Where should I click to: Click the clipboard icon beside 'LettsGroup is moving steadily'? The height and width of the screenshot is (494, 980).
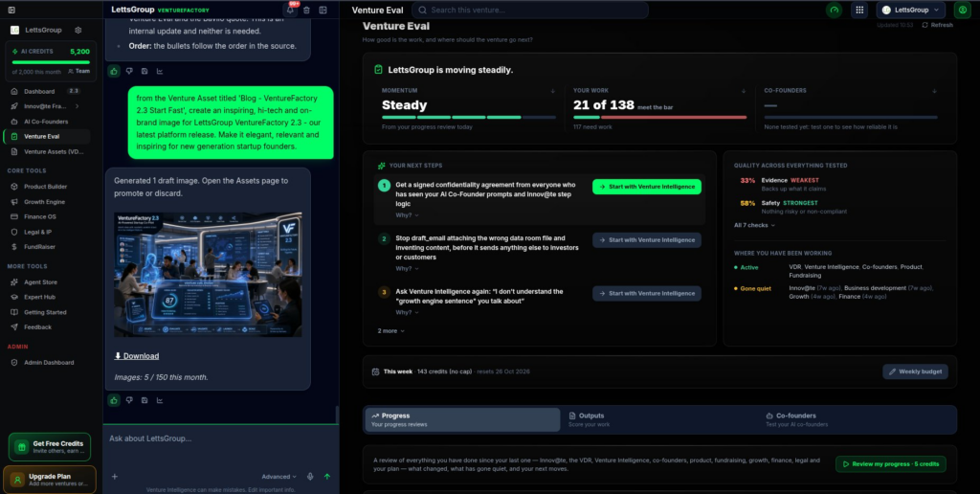click(378, 70)
